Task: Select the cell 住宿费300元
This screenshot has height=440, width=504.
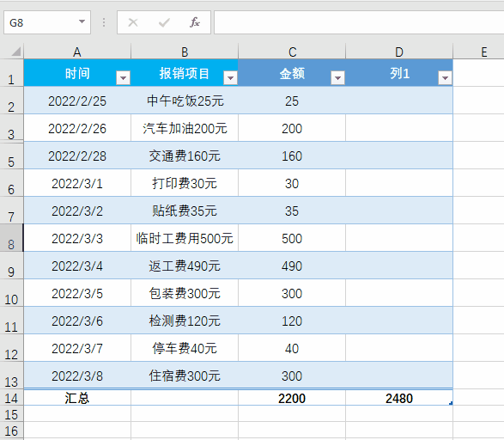Action: tap(185, 376)
